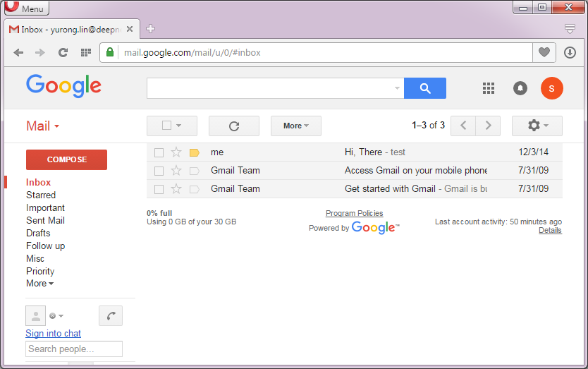Reload the page with browser refresh icon
This screenshot has width=588, height=369.
(63, 52)
